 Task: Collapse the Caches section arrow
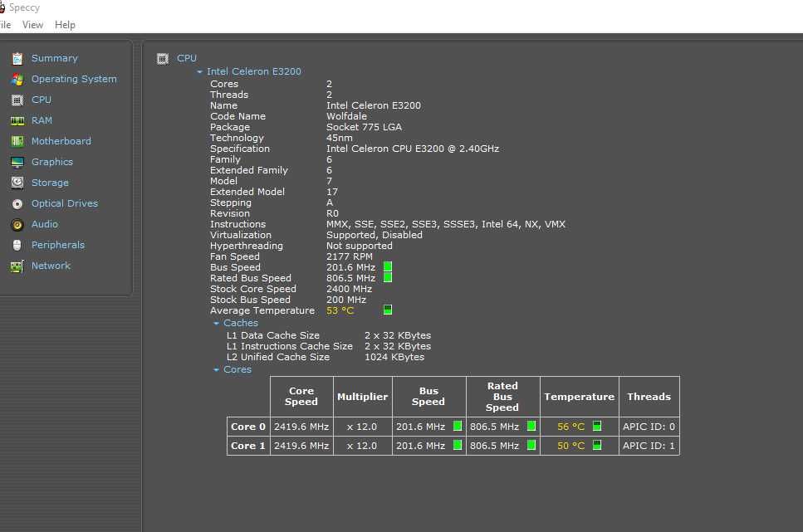pyautogui.click(x=216, y=324)
